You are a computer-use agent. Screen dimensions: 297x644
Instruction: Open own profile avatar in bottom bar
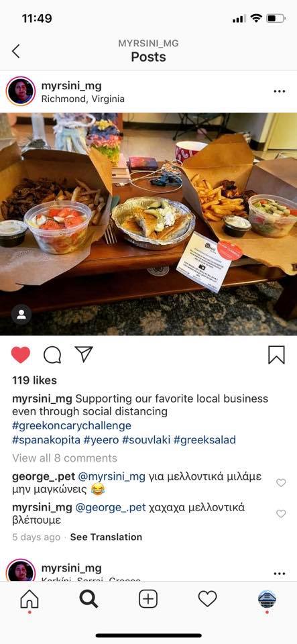click(267, 599)
